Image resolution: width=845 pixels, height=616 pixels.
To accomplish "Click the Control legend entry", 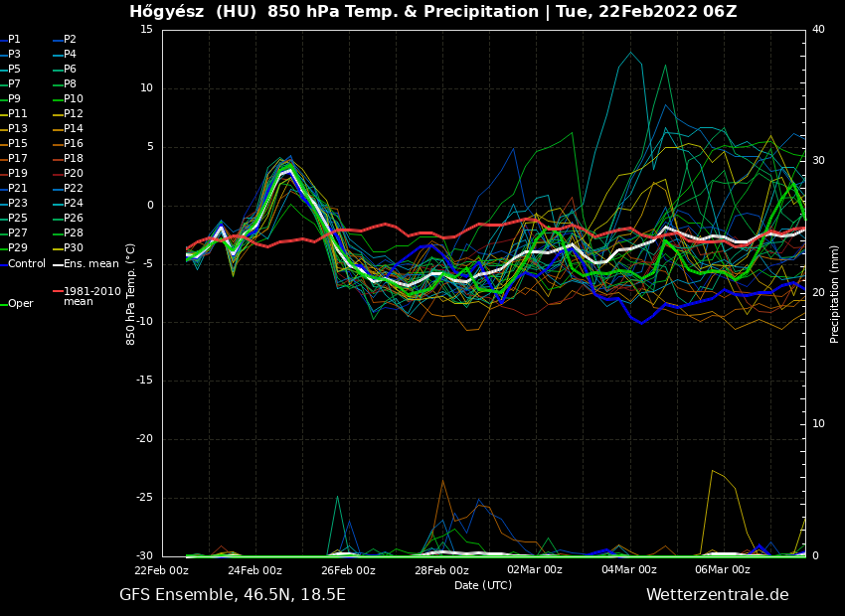I will coord(26,263).
